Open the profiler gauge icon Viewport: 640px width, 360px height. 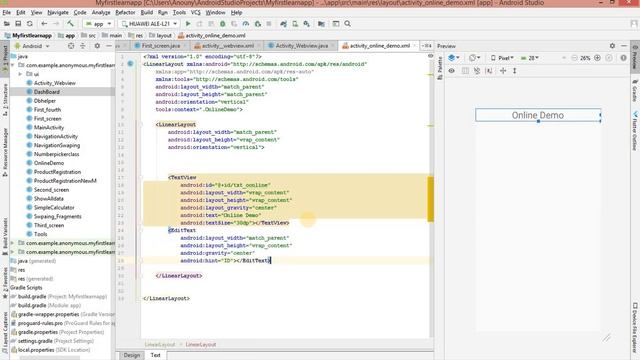coord(246,24)
